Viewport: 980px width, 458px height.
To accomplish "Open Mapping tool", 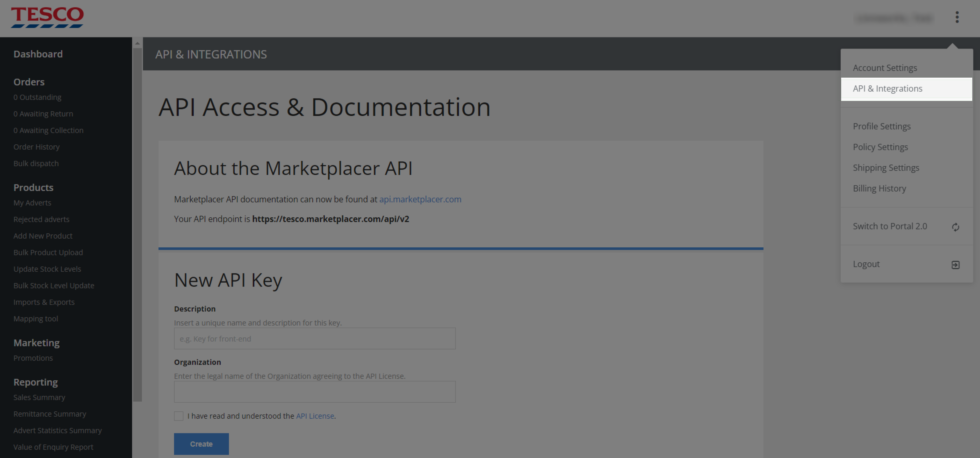I will pyautogui.click(x=35, y=319).
